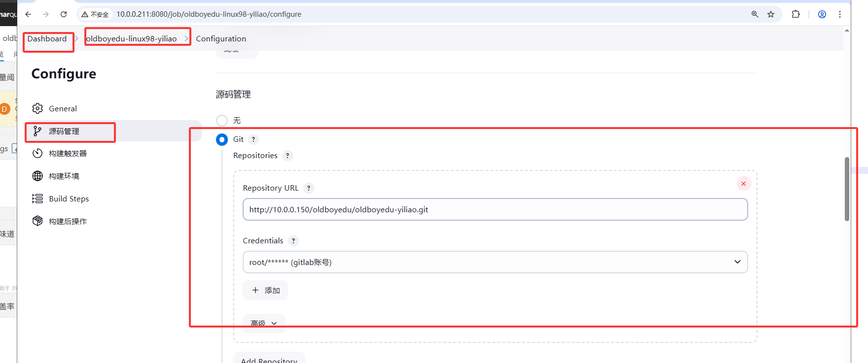Open the browser profile avatar icon
This screenshot has height=363, width=868.
pos(822,14)
